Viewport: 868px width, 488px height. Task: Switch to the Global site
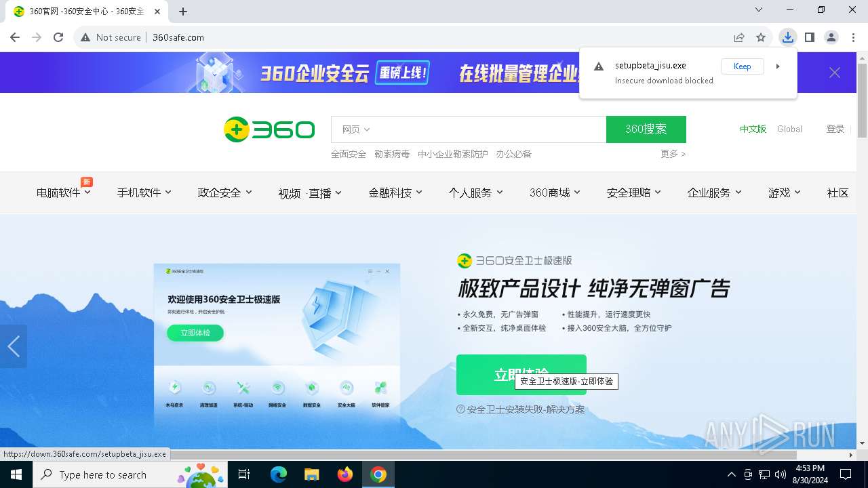[789, 129]
